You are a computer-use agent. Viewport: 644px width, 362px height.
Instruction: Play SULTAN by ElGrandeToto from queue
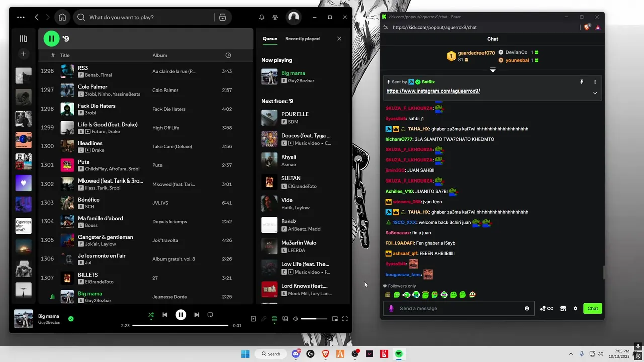pos(302,182)
